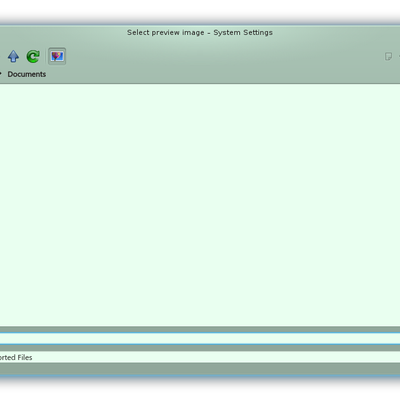Viewport: 400px width, 400px height.
Task: Place cursor in blue-outlined name box
Action: (x=200, y=338)
